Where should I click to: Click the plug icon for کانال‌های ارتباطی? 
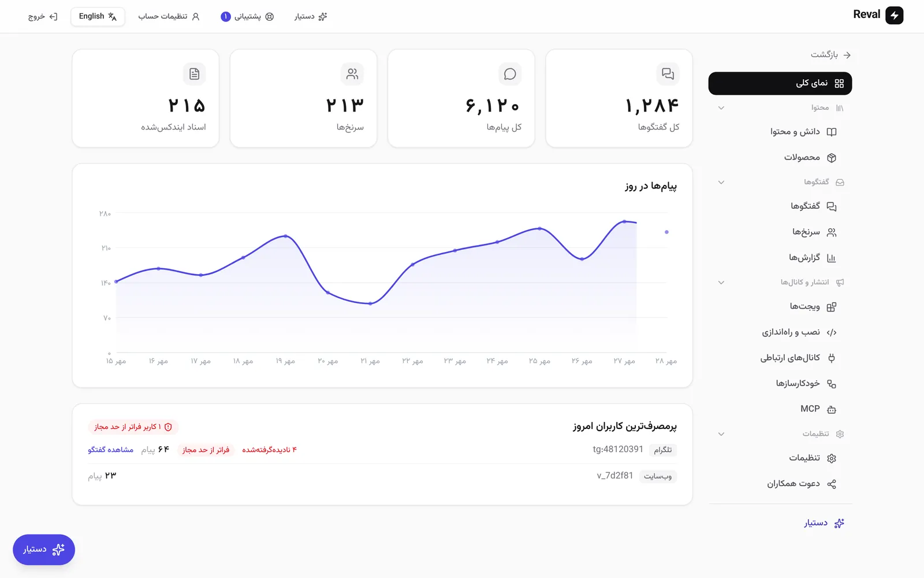[832, 358]
